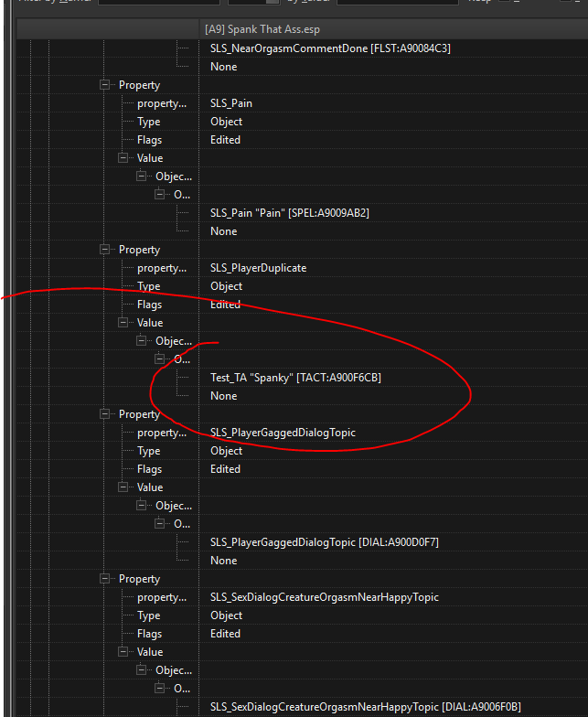
Task: Collapse the Objec... node under the SLS_PlayerGaggedDialogTopic Value
Action: pyautogui.click(x=141, y=505)
